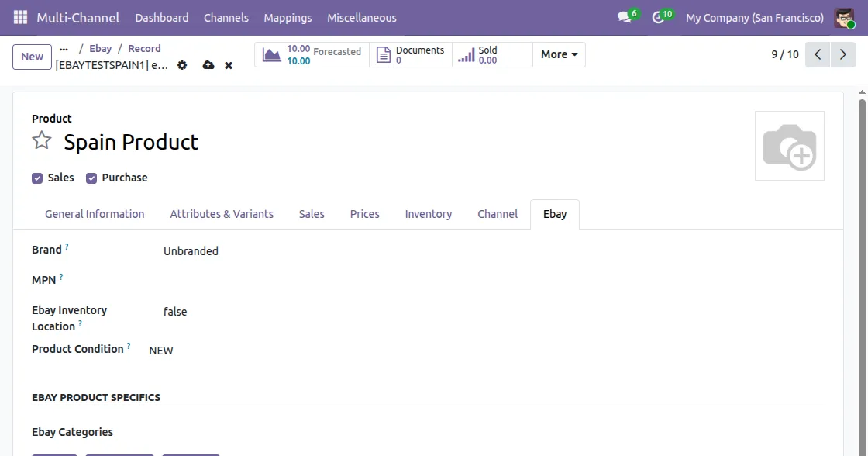Screen dimensions: 868x456
Task: Open the conversations chat icon
Action: point(625,18)
